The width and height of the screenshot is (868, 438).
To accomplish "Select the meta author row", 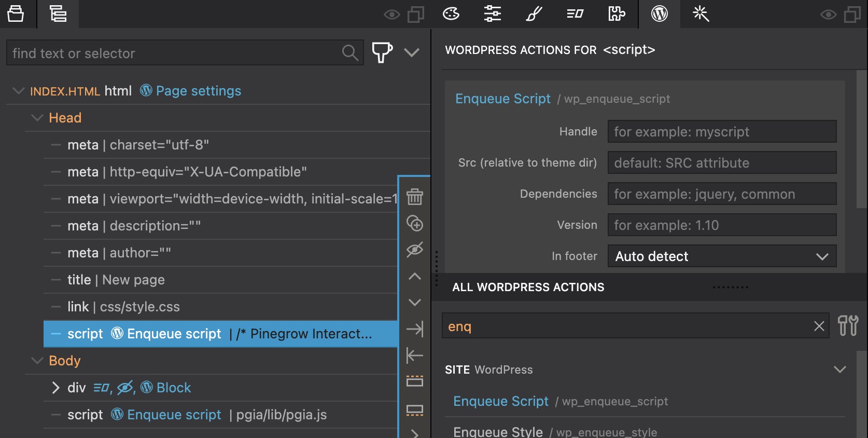I will pos(220,253).
